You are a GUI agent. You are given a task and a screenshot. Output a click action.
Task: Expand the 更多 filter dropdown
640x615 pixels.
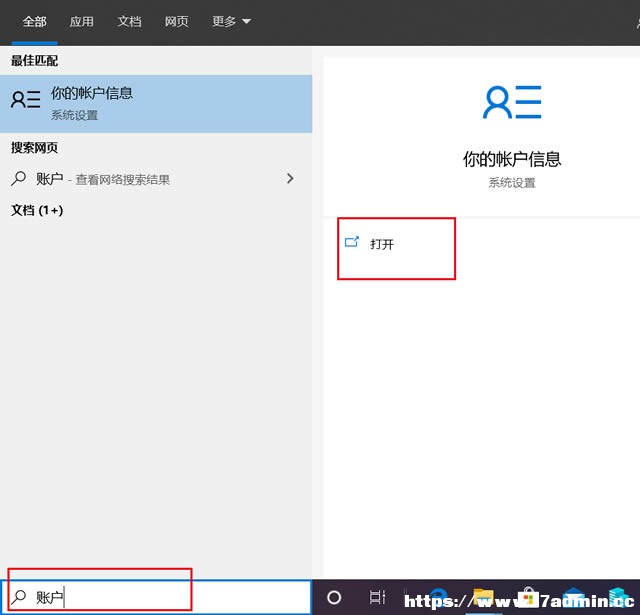point(231,21)
